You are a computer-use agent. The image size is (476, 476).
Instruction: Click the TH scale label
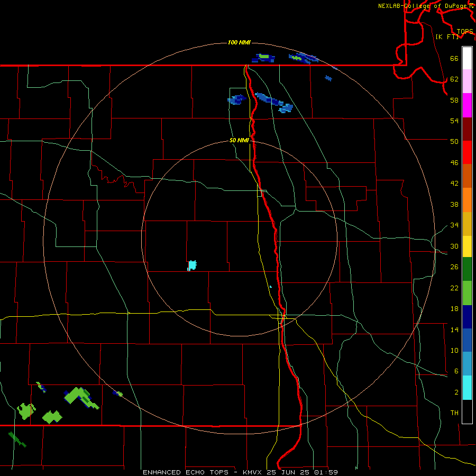[x=454, y=413]
